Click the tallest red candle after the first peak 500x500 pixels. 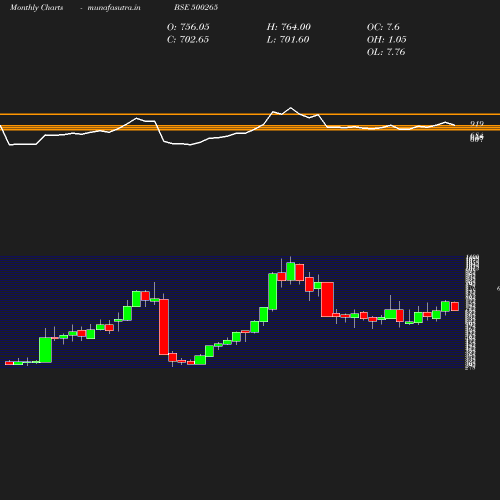(x=164, y=327)
